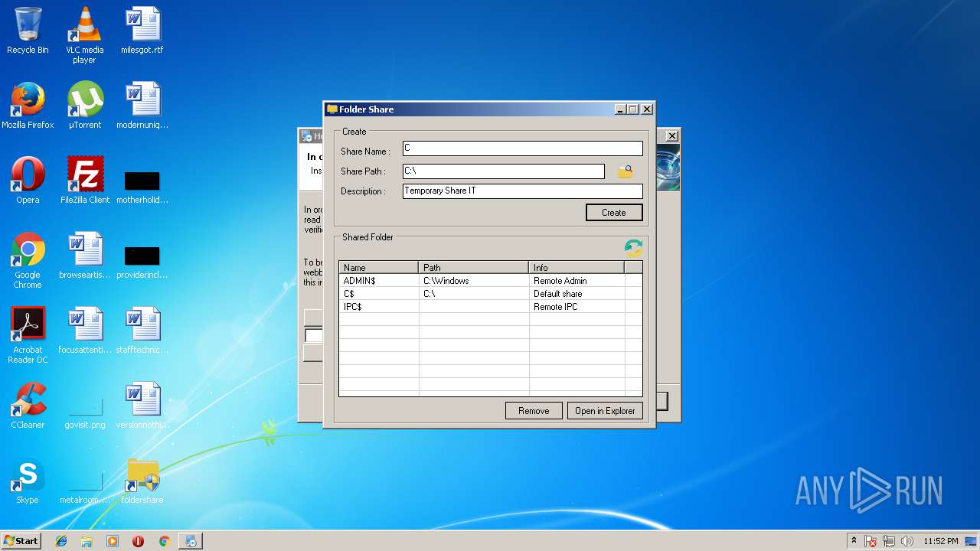The height and width of the screenshot is (551, 980).
Task: Focus the Share Path input field
Action: pos(504,171)
